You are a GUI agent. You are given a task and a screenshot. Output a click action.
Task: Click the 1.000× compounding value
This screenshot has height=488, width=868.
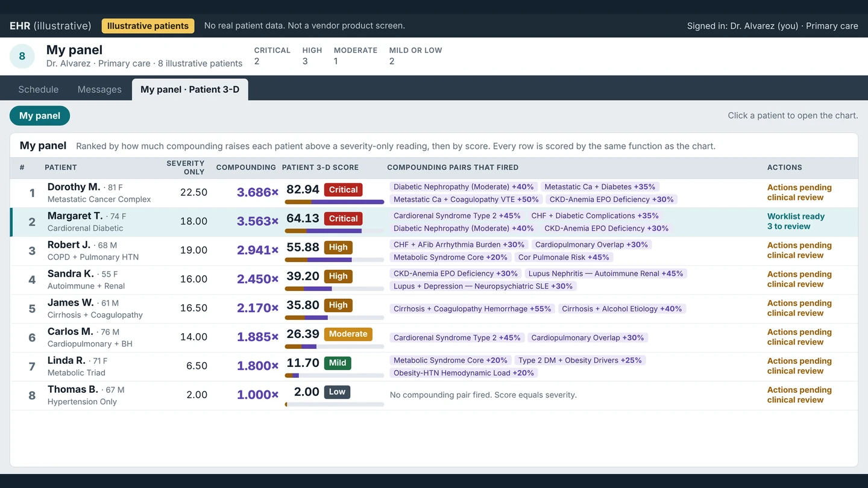point(257,395)
